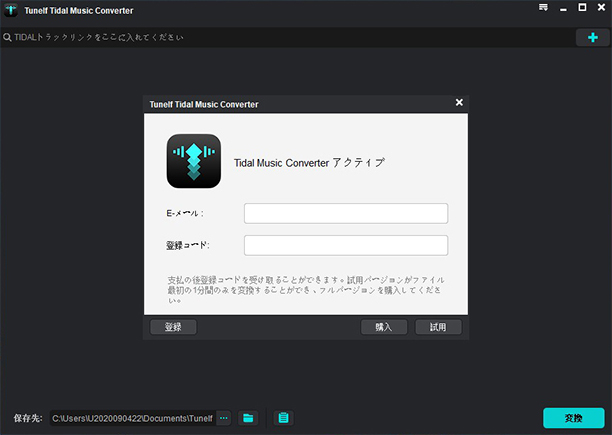Focus the 登録コード input field
612x435 pixels.
click(x=346, y=245)
